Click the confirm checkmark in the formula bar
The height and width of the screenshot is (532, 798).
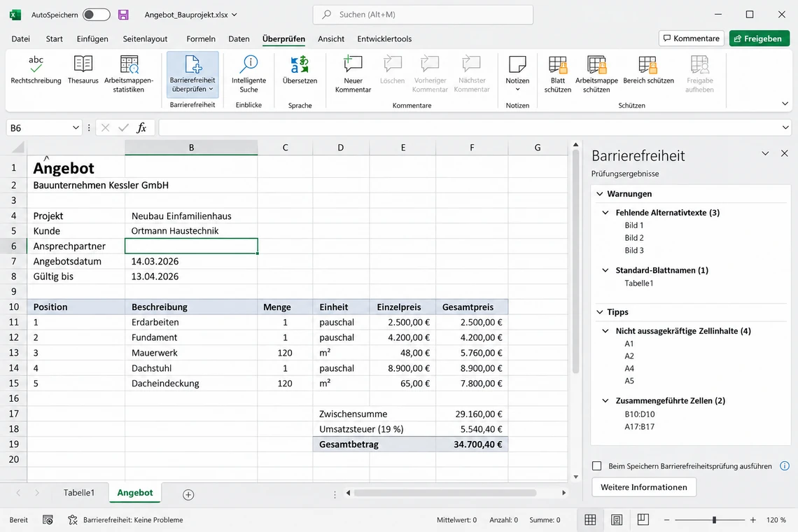(x=123, y=128)
